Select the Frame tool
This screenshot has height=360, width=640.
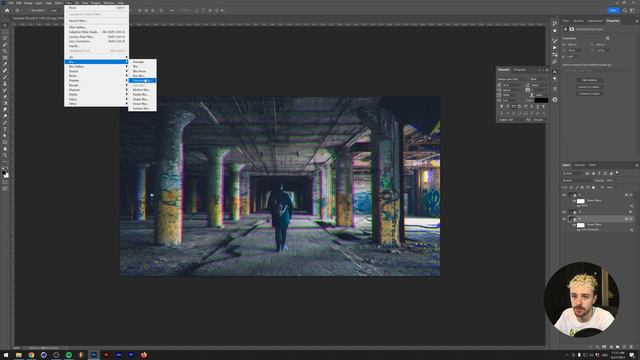point(5,59)
